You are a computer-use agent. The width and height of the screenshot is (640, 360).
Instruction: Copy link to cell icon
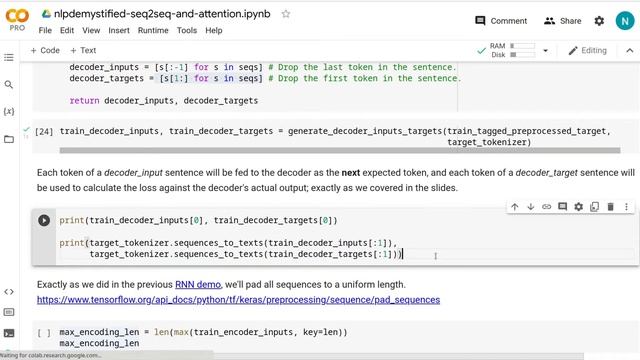(547, 207)
